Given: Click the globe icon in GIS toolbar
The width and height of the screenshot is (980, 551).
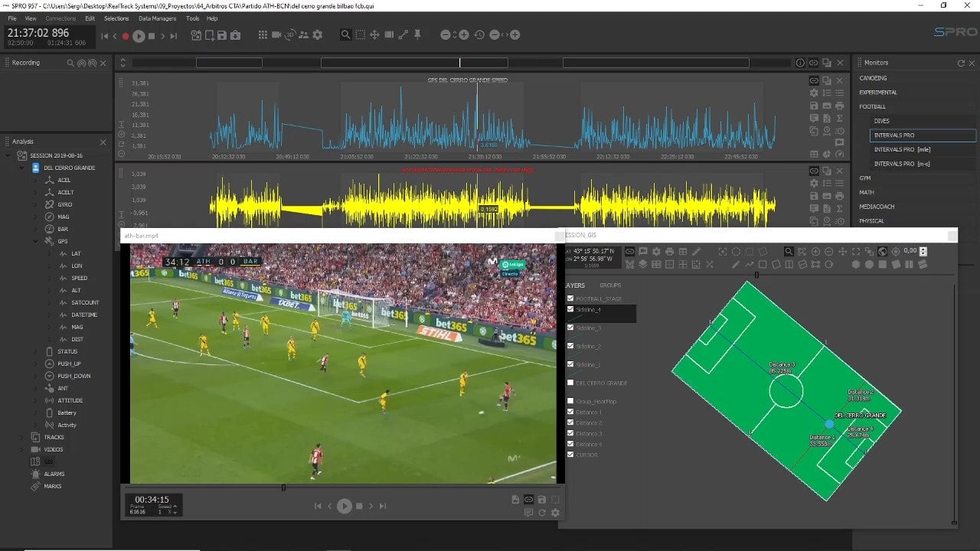Looking at the screenshot, I should coord(882,252).
